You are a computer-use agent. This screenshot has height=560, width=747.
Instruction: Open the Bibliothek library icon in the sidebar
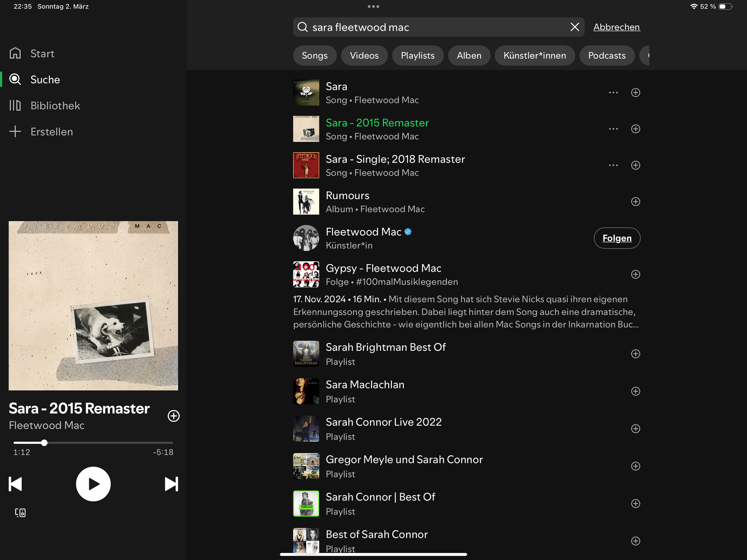(15, 105)
